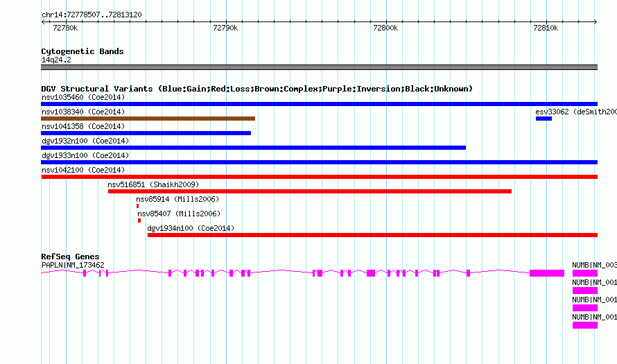Viewport: 617px width, 364px height.
Task: Click the small nsv85914 red marker
Action: (138, 206)
